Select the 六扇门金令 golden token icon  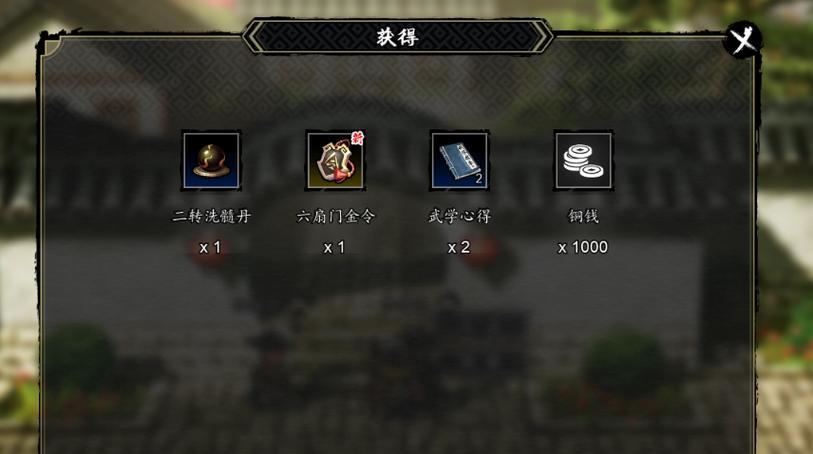(335, 161)
